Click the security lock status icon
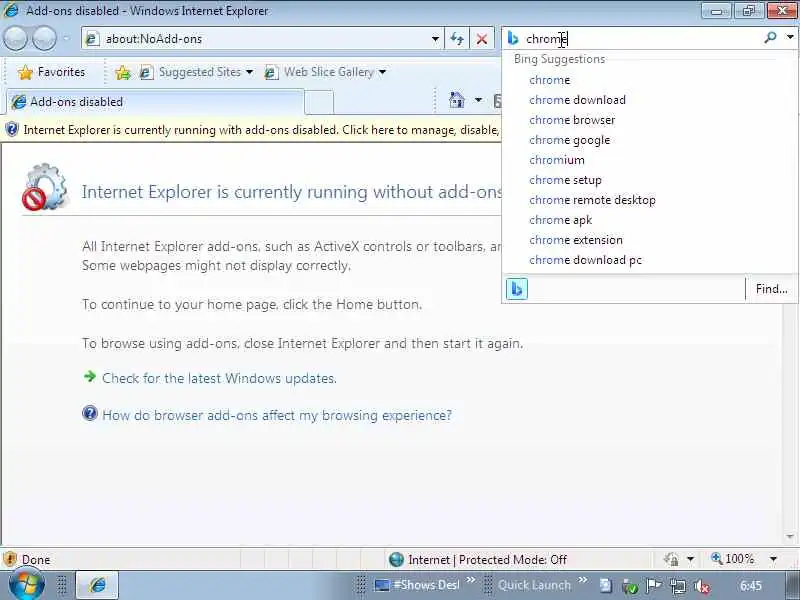 (x=671, y=560)
